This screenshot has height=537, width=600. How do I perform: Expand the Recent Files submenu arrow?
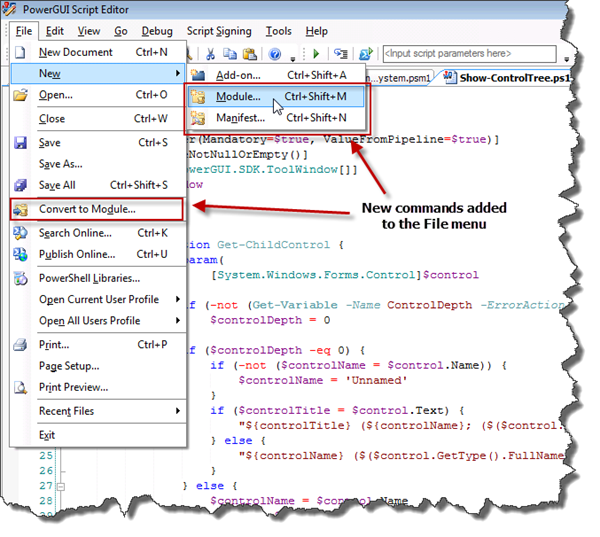[178, 411]
